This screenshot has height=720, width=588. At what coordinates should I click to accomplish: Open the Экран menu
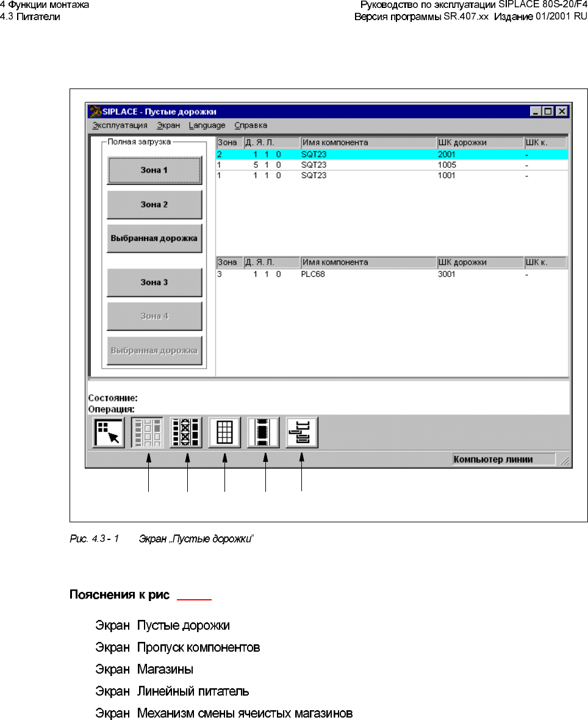168,125
